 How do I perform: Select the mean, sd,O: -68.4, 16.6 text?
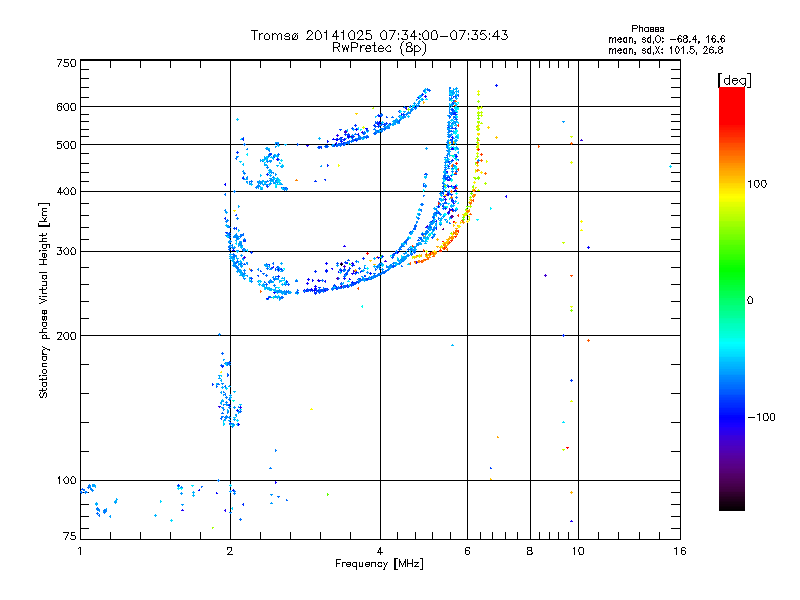coord(666,40)
